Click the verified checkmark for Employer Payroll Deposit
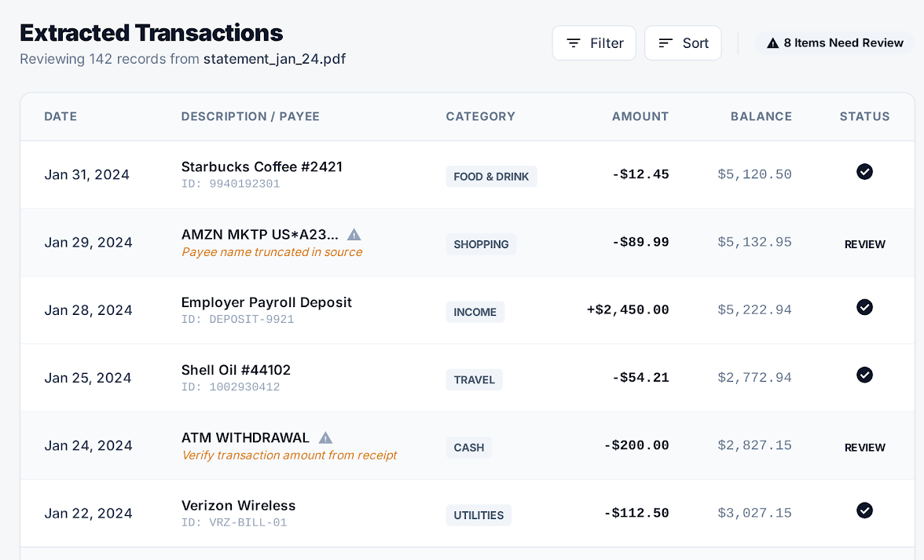This screenshot has height=560, width=924. click(864, 307)
